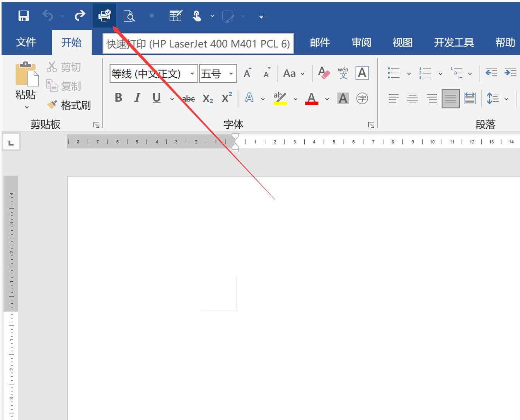Apply the phonetic guide (wén) tool
The width and height of the screenshot is (520, 420).
(x=343, y=73)
